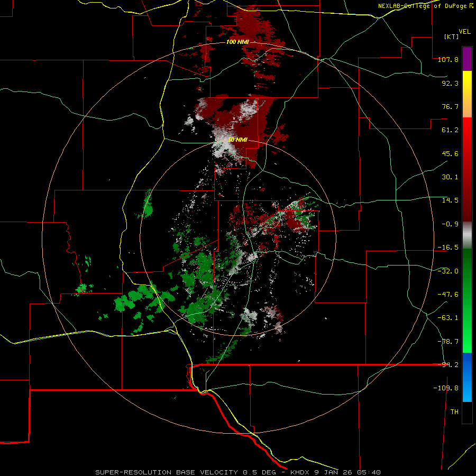476x476 pixels.
Task: Click the -47.6 velocity scale value
Action: [448, 295]
